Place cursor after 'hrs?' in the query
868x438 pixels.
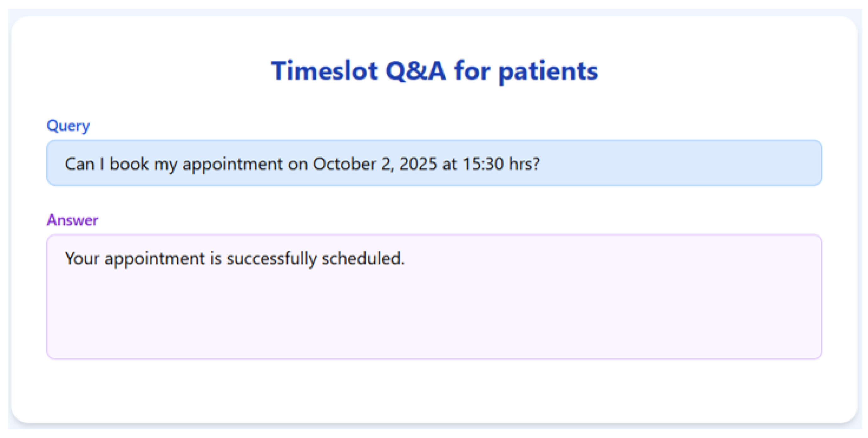(541, 164)
